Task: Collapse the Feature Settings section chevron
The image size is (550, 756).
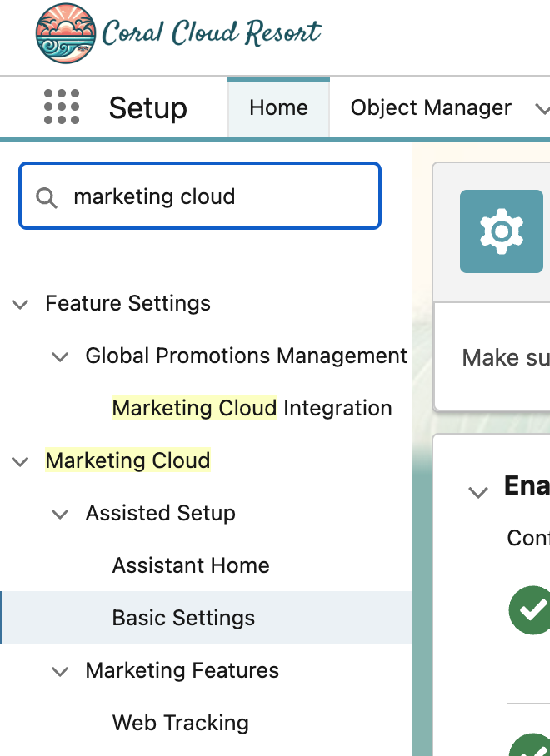Action: pyautogui.click(x=20, y=304)
